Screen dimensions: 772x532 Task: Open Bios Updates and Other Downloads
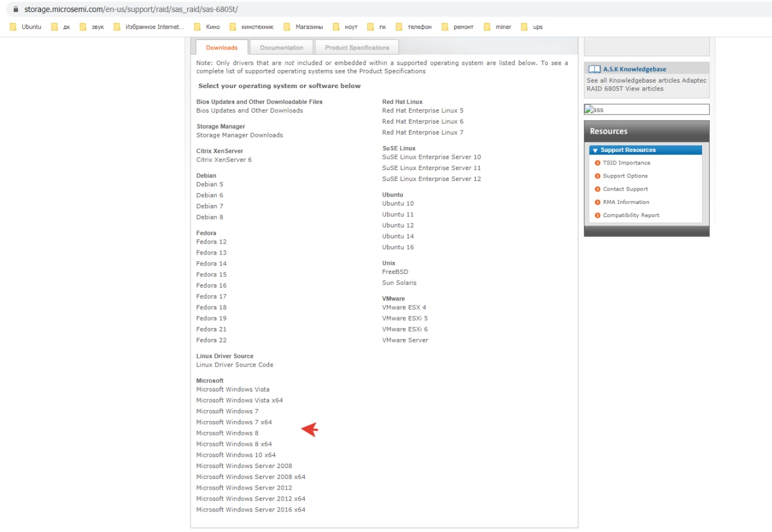[x=250, y=111]
